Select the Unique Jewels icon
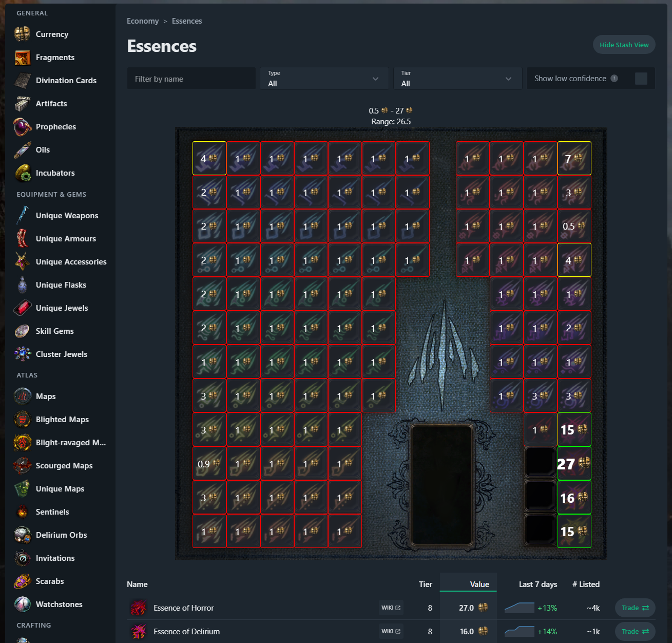The image size is (672, 643). pos(22,308)
